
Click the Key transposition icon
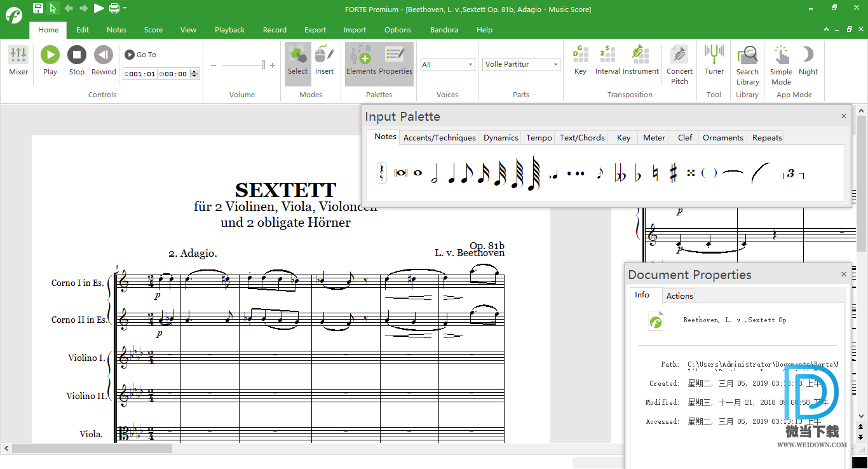pos(580,61)
